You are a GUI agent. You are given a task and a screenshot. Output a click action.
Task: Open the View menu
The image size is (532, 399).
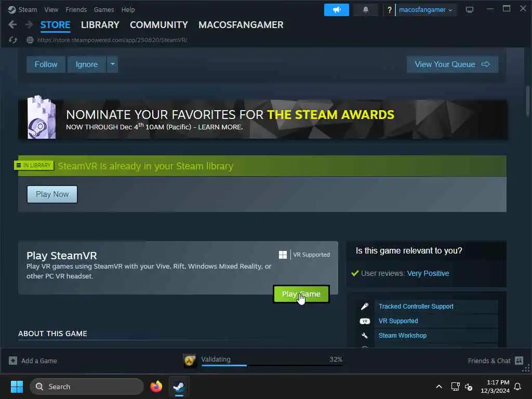[51, 10]
